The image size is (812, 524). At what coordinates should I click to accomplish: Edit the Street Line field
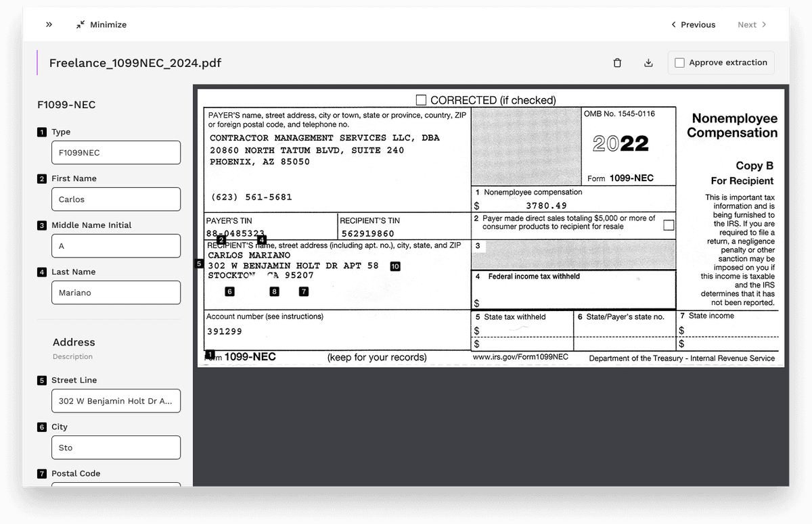(x=116, y=400)
